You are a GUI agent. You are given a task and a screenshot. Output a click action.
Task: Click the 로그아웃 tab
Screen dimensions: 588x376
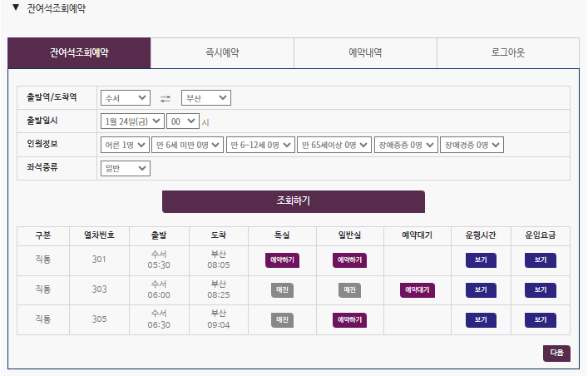point(508,52)
